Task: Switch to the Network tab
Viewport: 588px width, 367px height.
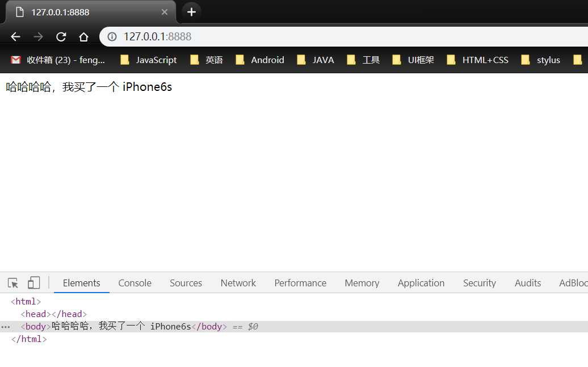Action: pos(238,283)
